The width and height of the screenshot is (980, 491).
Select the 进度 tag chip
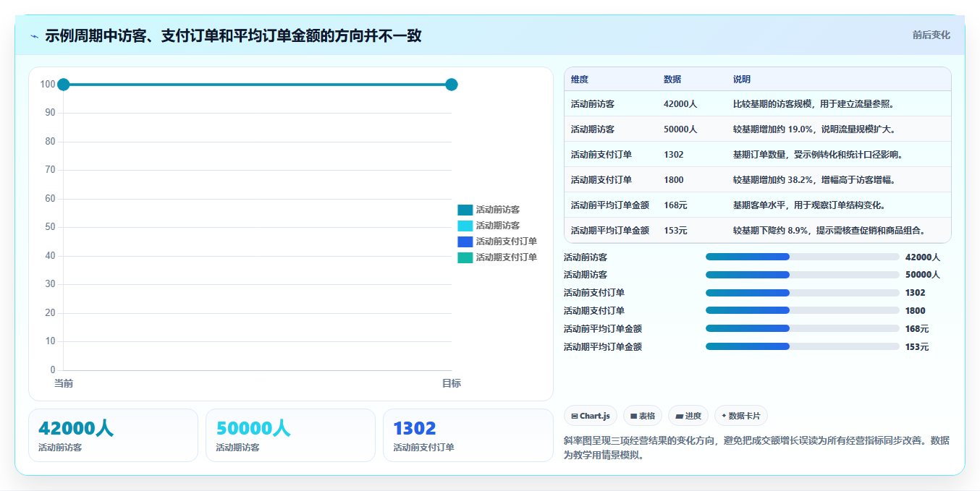click(x=688, y=416)
